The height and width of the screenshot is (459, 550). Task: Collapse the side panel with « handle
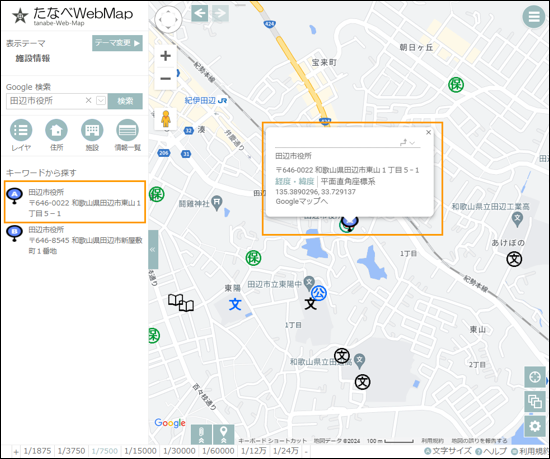(153, 250)
